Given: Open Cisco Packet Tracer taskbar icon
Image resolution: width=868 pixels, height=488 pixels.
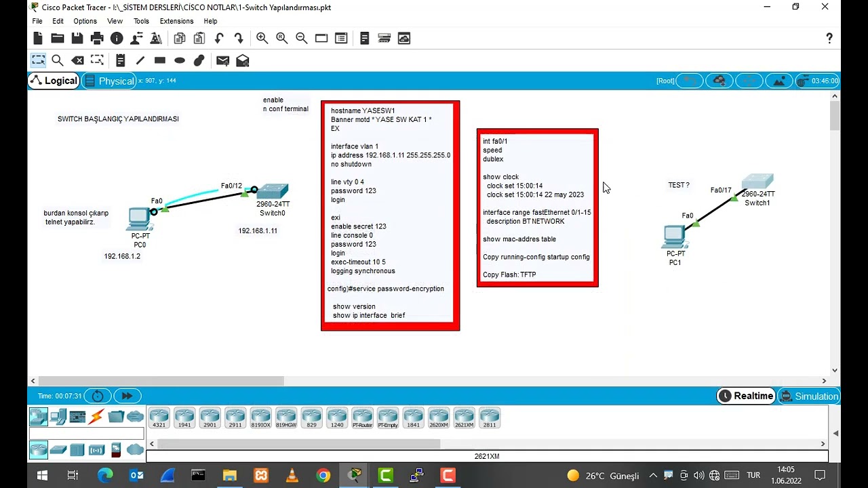Looking at the screenshot, I should tap(355, 475).
